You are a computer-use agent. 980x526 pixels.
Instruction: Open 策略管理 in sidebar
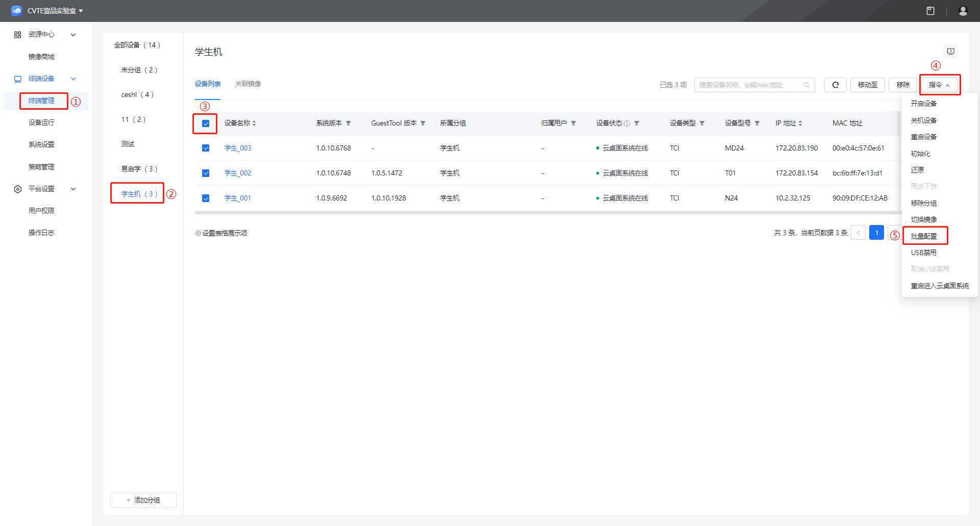(x=41, y=167)
